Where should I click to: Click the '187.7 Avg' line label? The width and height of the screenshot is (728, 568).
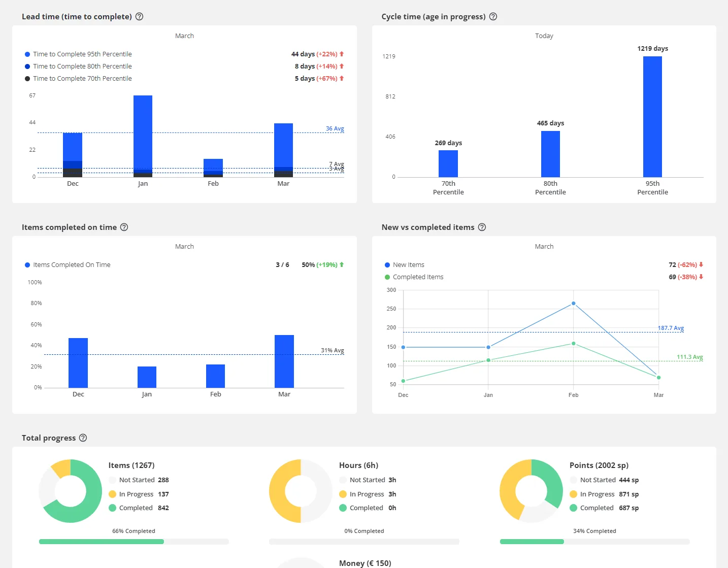pos(671,328)
